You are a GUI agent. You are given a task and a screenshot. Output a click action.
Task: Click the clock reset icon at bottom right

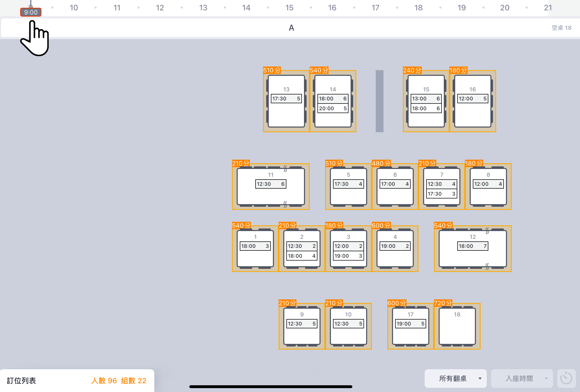pos(566,378)
